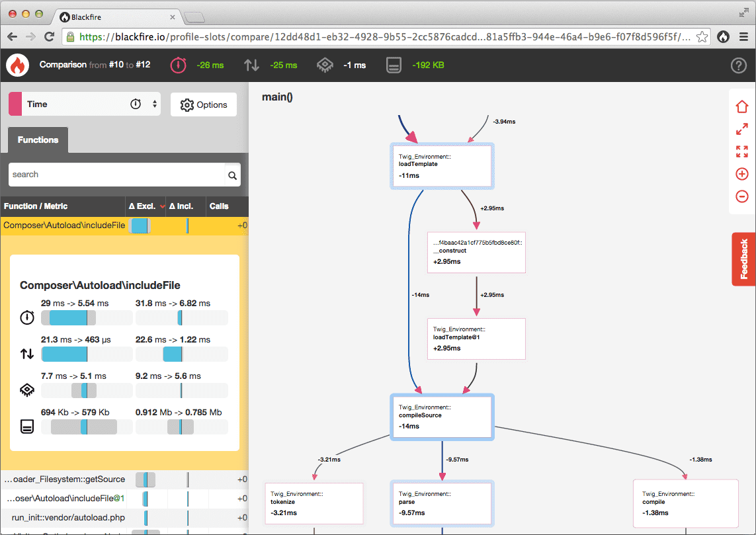Open the help question mark menu
Screen dimensions: 756x535
coord(739,65)
